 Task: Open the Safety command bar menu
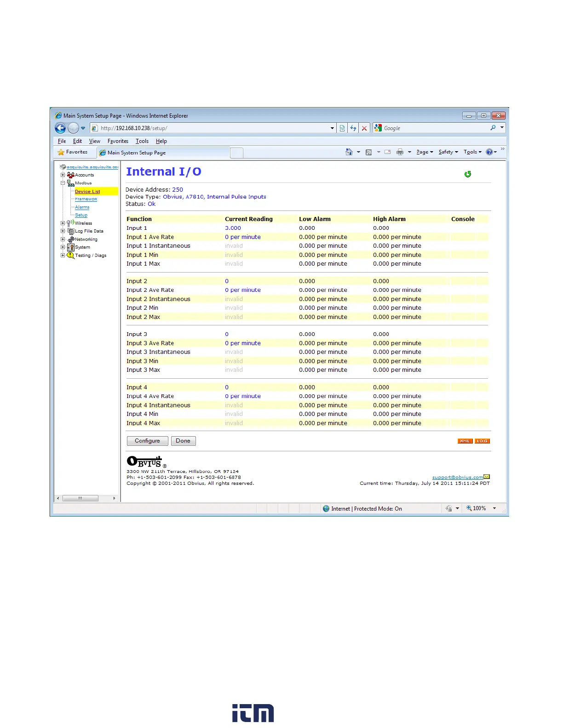pos(448,152)
